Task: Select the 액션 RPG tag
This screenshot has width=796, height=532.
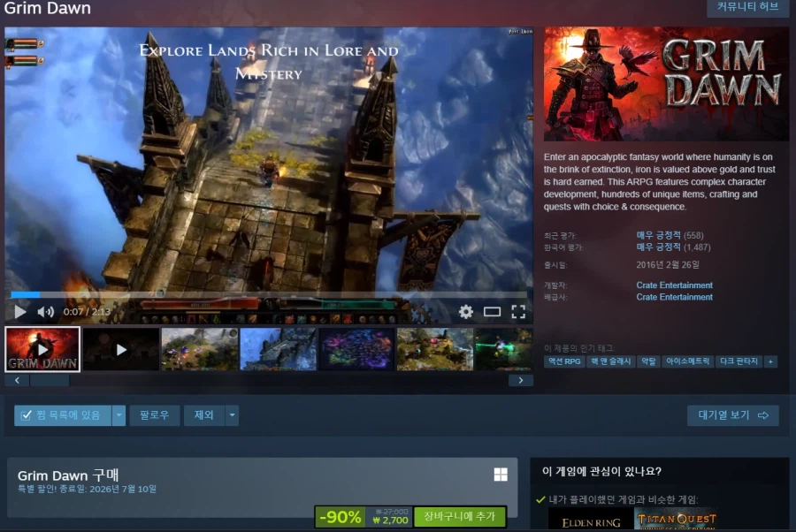Action: tap(564, 361)
